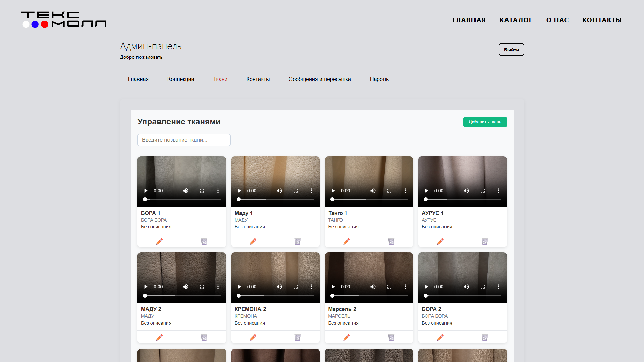Focus the fabric name search field
Screen dimensions: 644x362
click(184, 140)
